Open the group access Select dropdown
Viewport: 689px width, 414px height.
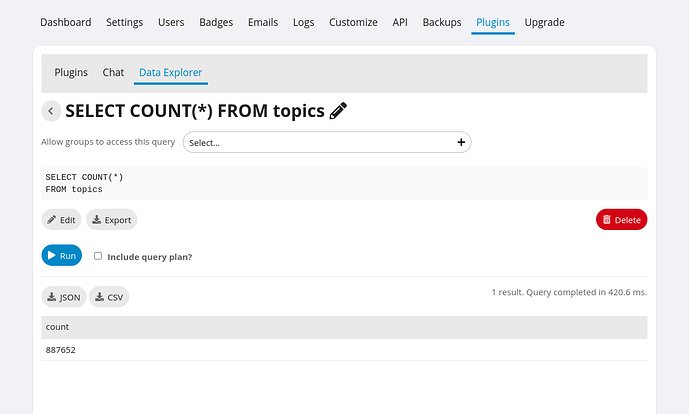(327, 142)
